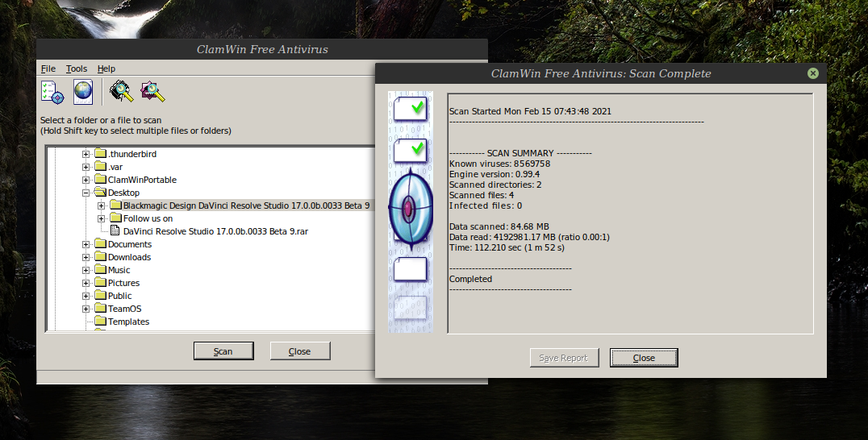This screenshot has width=868, height=440.
Task: Select the Follow us on folder
Action: pyautogui.click(x=148, y=218)
